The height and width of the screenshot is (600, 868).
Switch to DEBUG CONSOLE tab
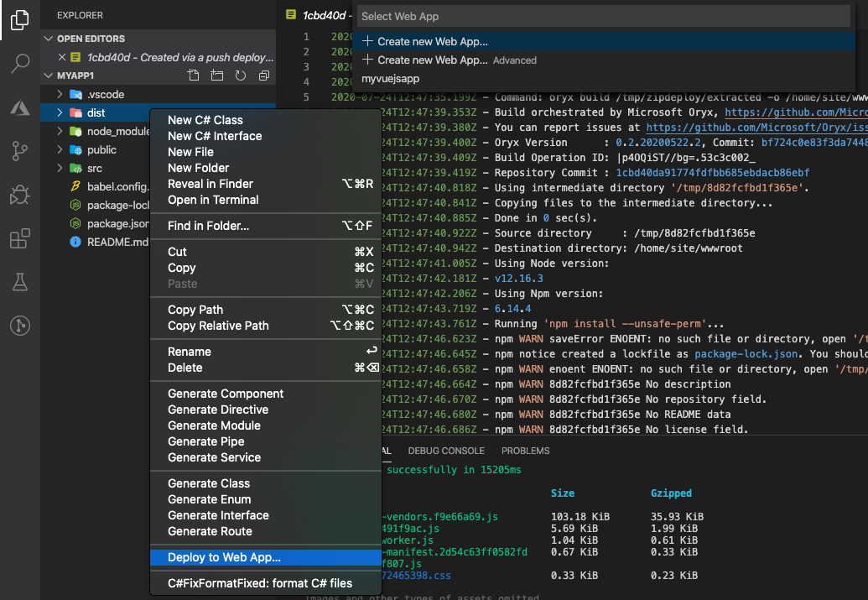446,451
